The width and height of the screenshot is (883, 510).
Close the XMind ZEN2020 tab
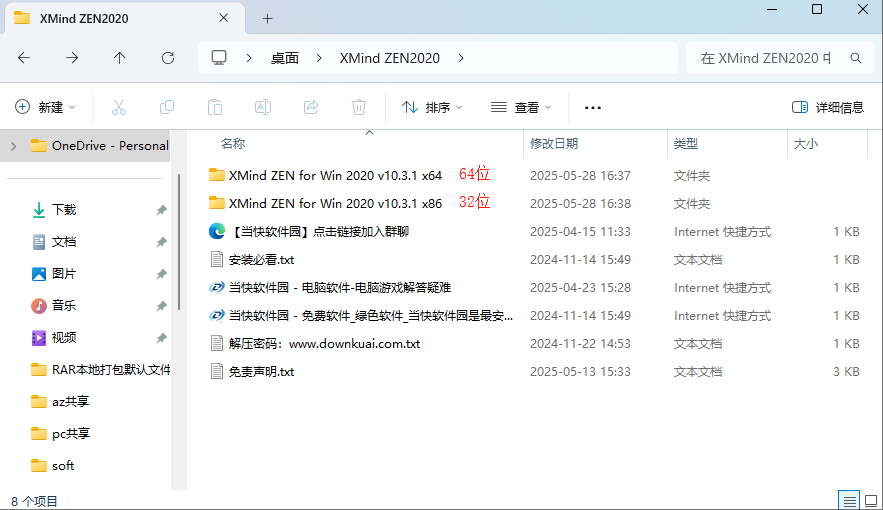224,18
